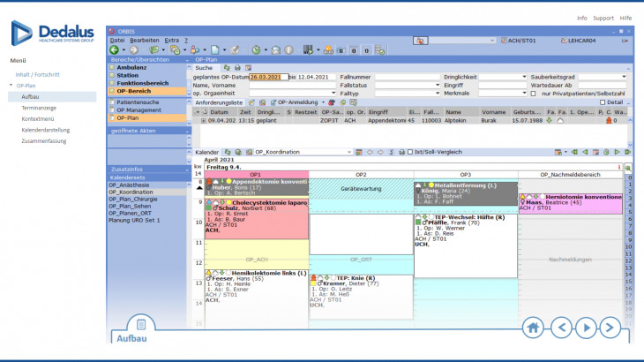Click the Support link at top
The width and height of the screenshot is (644, 362).
pyautogui.click(x=603, y=18)
